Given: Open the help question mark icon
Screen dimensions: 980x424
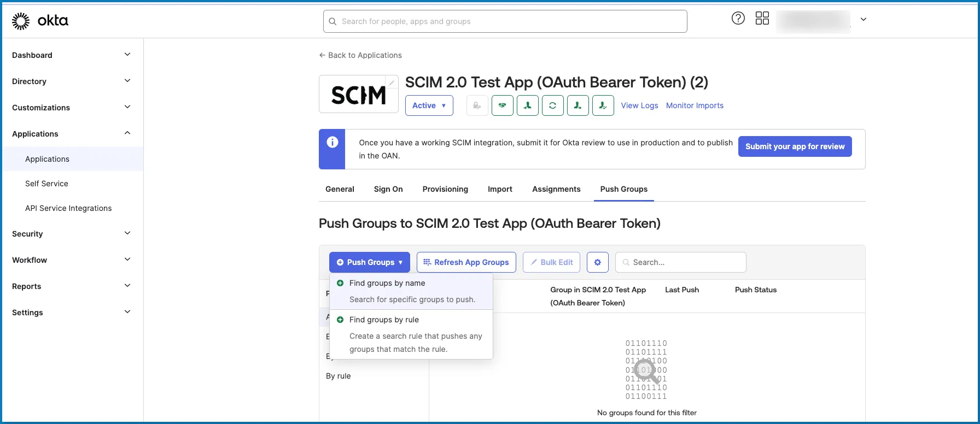Looking at the screenshot, I should pyautogui.click(x=738, y=19).
